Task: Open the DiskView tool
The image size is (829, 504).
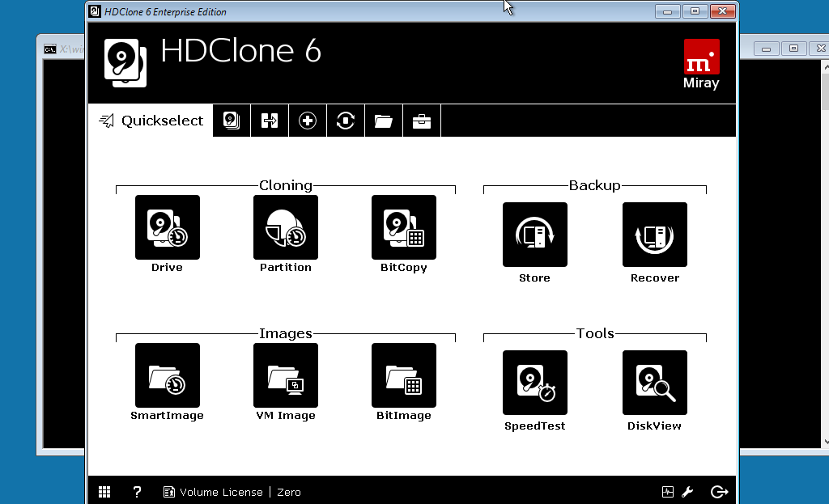Action: 655,383
